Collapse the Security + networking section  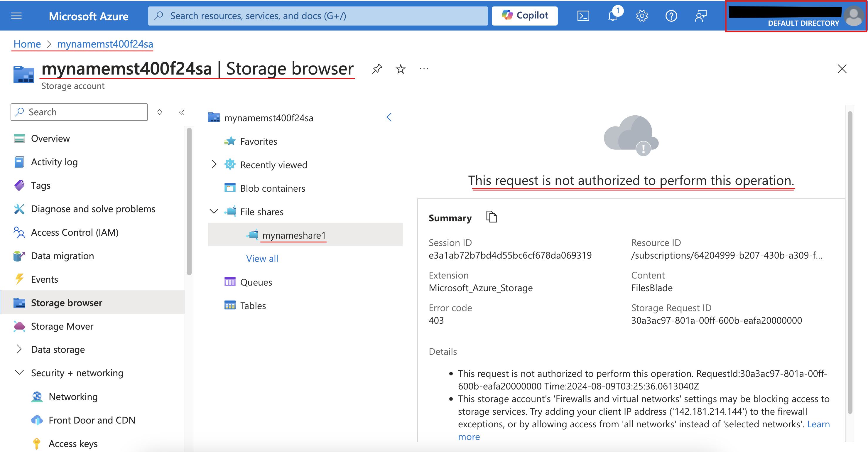point(19,373)
